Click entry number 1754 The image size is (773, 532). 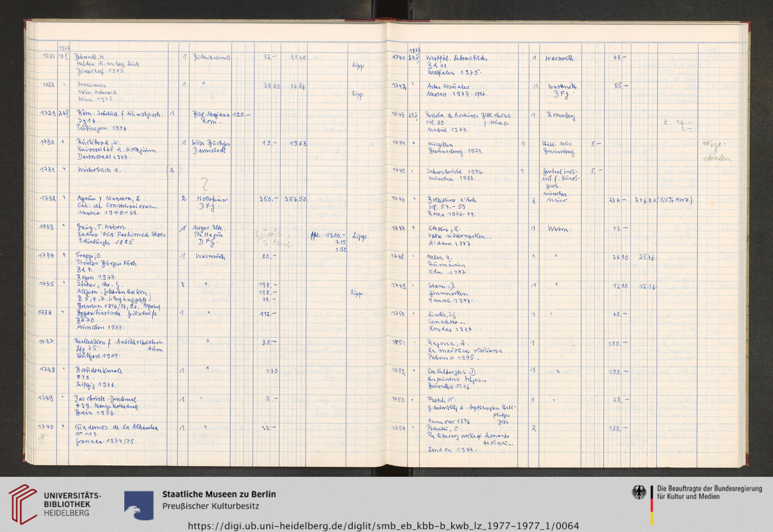point(399,428)
